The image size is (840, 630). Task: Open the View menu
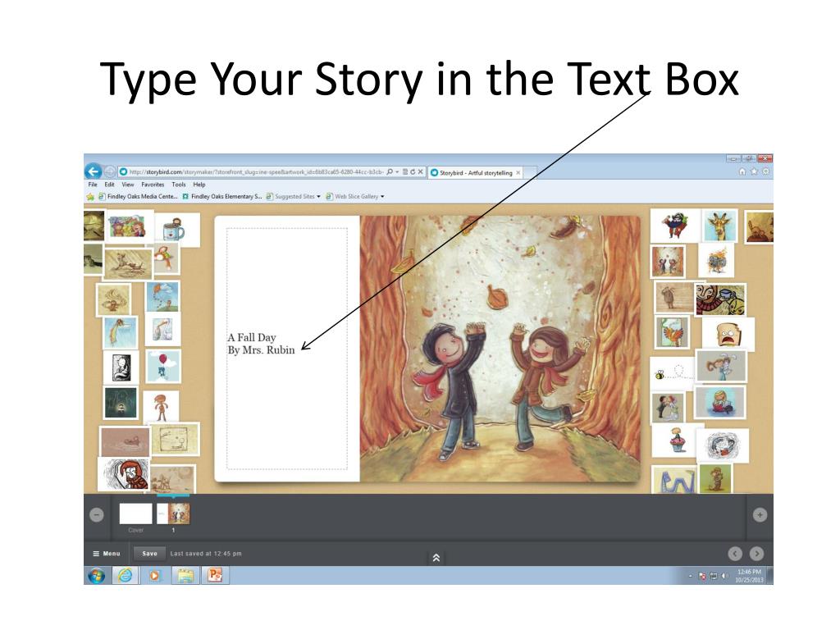(x=127, y=185)
